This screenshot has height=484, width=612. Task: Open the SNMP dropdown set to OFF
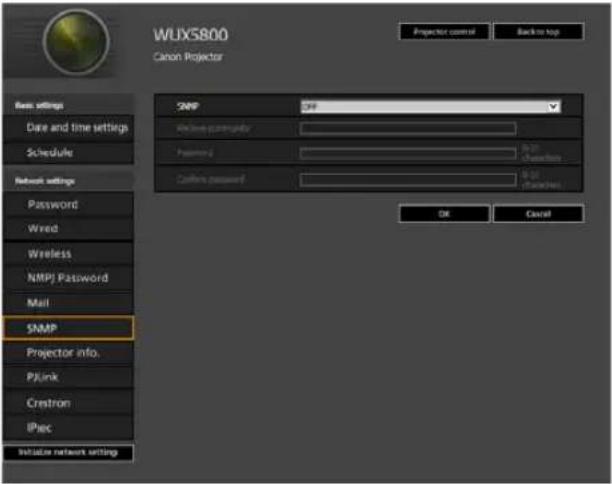click(431, 107)
